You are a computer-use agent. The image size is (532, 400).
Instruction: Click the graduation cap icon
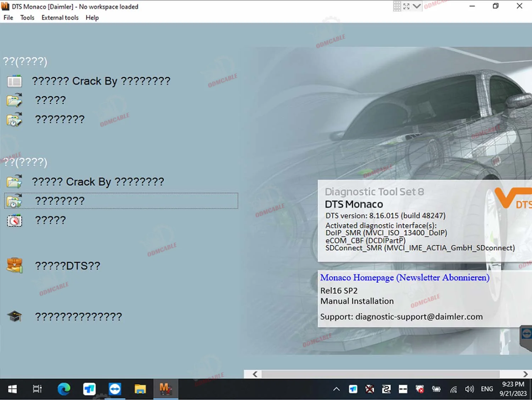tap(15, 316)
